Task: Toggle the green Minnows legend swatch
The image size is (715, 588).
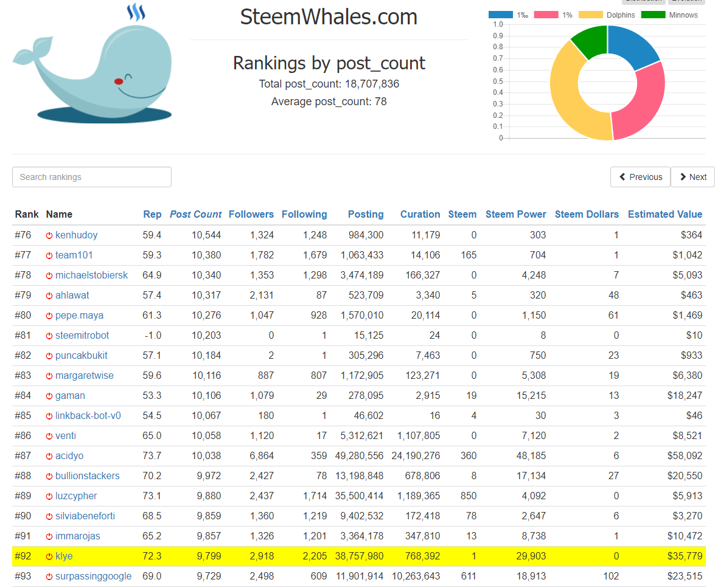Action: coord(654,15)
